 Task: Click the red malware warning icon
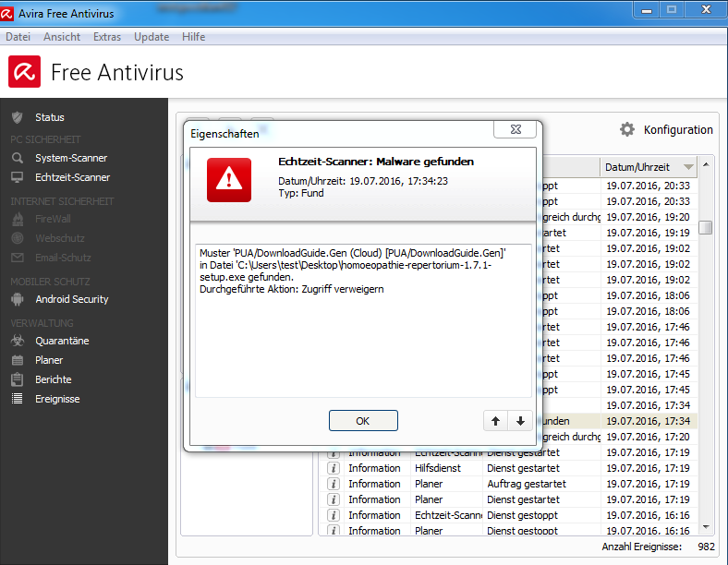coord(229,180)
